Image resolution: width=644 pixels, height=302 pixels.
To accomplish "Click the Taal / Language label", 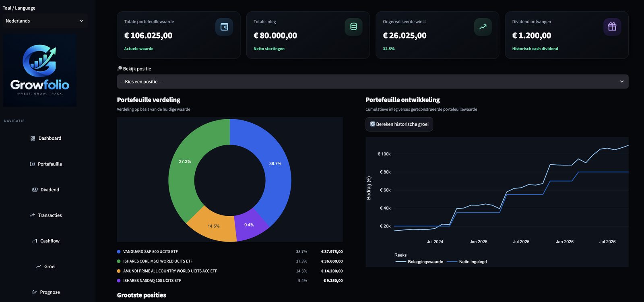I will point(19,8).
